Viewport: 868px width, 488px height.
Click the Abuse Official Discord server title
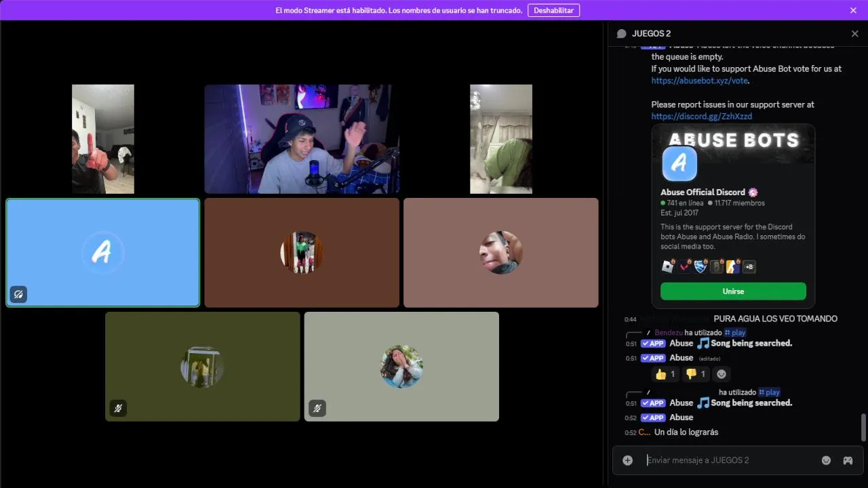click(703, 192)
